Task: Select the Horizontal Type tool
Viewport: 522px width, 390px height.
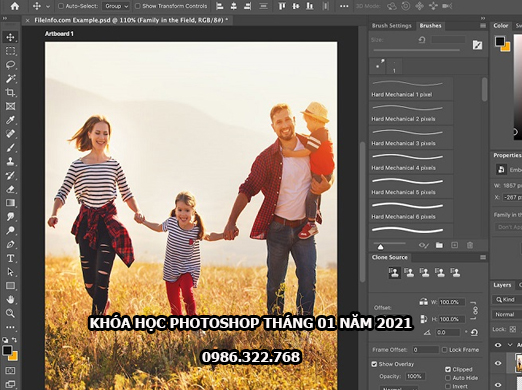Action: (10, 258)
